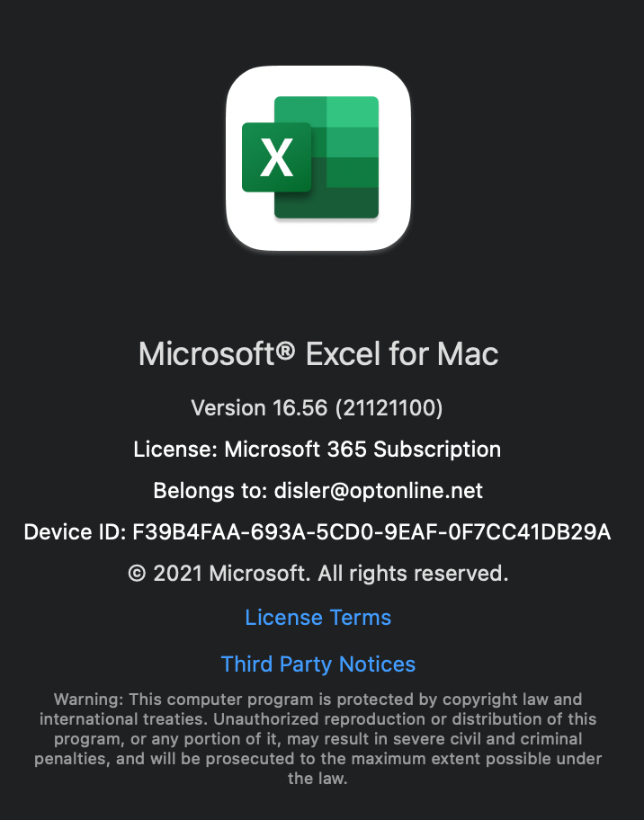Open the License Terms link

(318, 618)
